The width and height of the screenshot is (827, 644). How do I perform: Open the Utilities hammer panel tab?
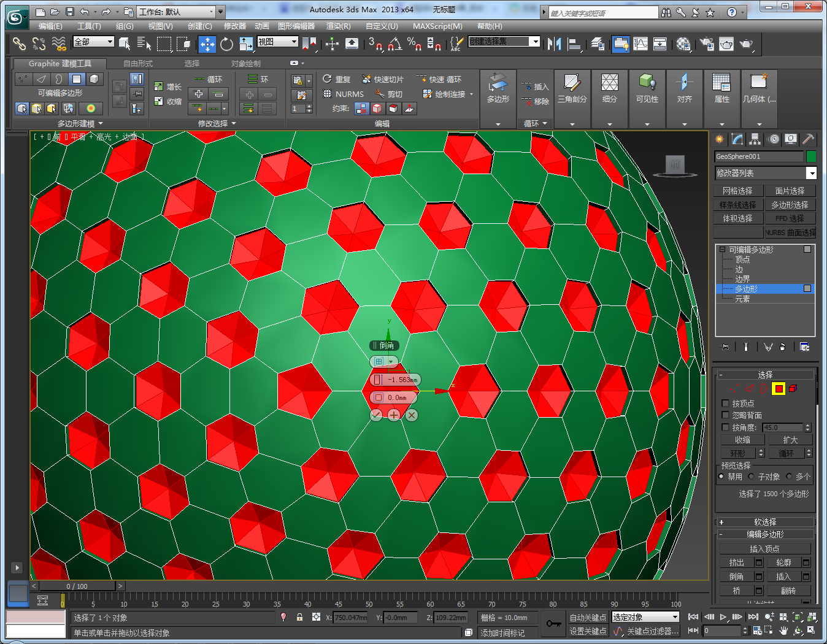pos(808,139)
